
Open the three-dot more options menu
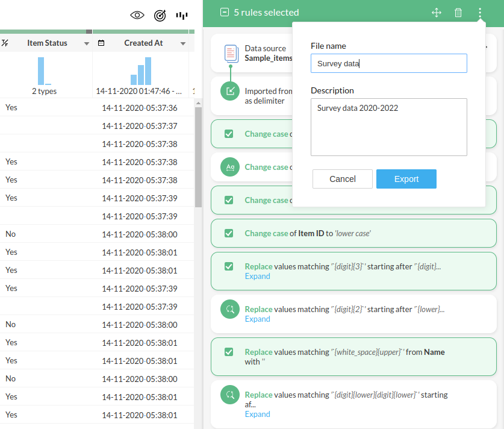tap(480, 13)
